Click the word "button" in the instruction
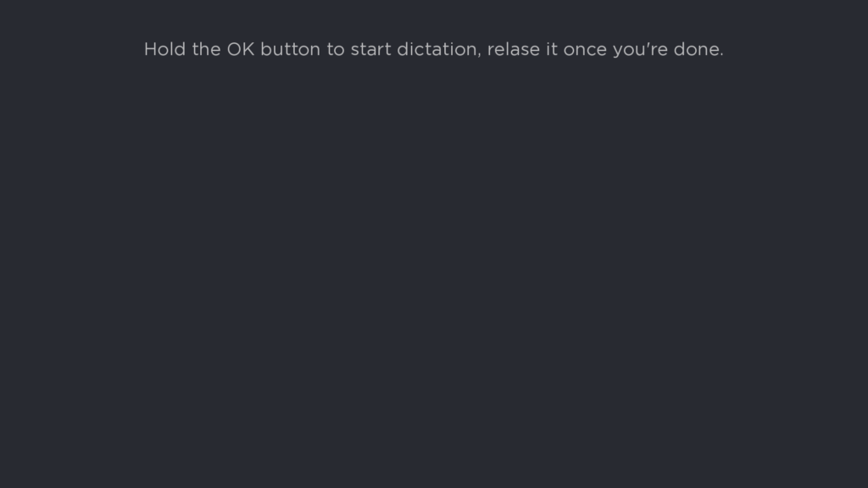Screen dimensions: 868x488 [290, 49]
